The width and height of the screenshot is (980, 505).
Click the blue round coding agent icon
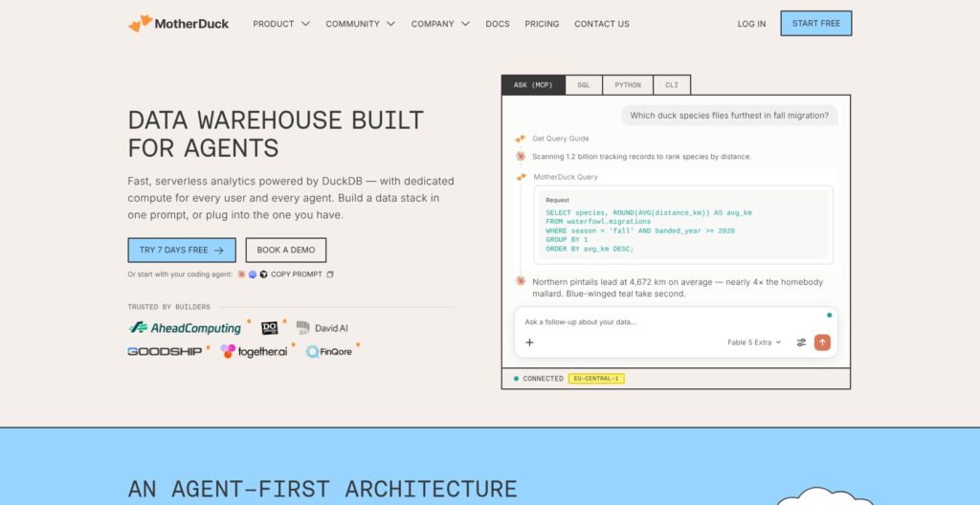(253, 274)
